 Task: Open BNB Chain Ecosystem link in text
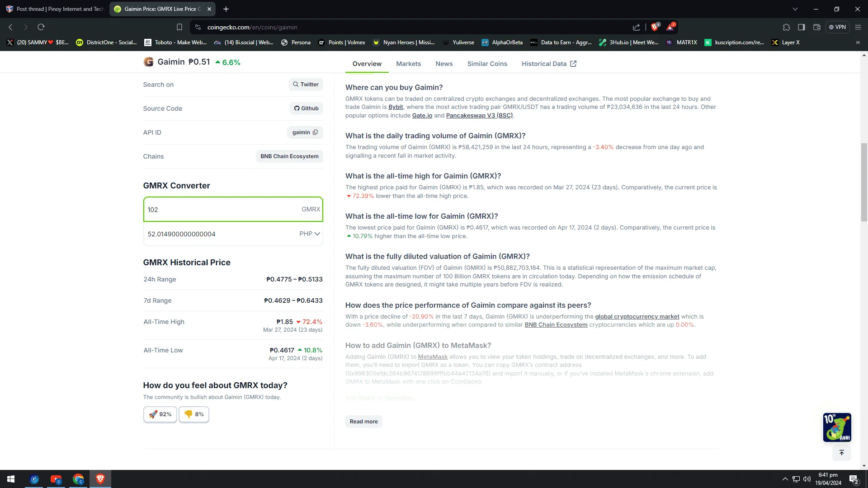pyautogui.click(x=556, y=325)
